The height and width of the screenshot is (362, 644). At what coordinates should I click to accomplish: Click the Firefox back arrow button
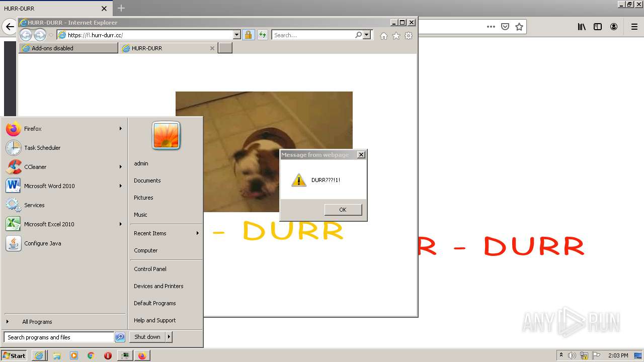coord(10,27)
